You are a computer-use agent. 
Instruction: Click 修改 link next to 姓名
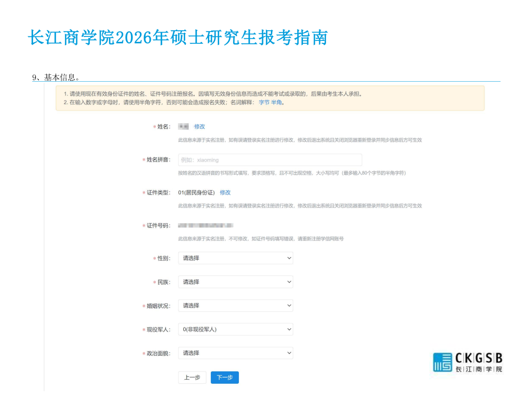coord(199,127)
